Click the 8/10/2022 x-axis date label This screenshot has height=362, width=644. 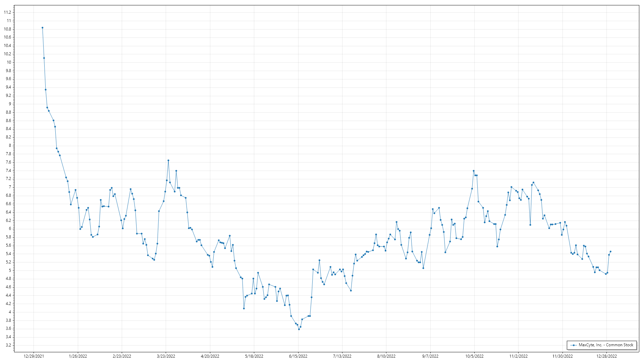386,356
